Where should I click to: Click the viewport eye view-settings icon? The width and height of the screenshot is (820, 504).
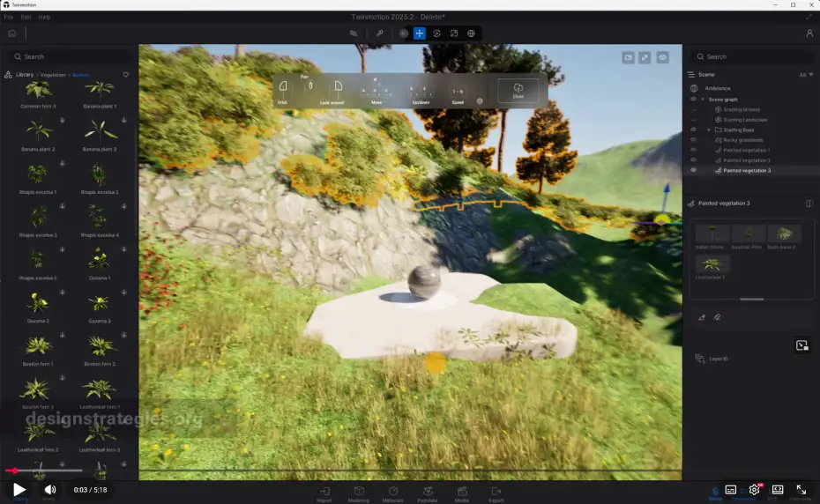(x=662, y=57)
